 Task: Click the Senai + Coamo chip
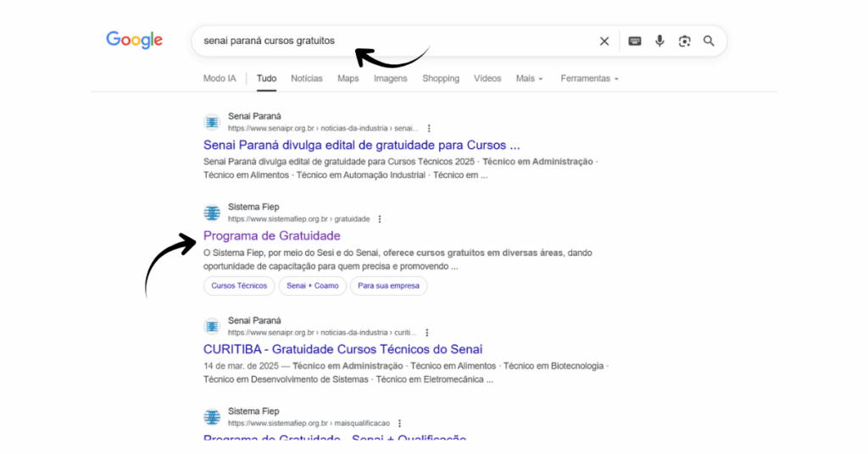click(312, 285)
